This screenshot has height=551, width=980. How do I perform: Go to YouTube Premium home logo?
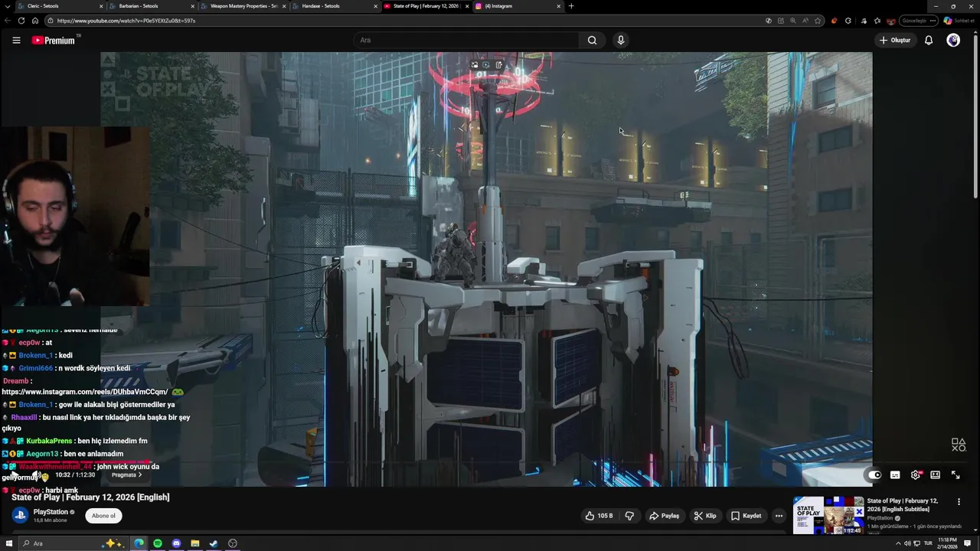[54, 41]
